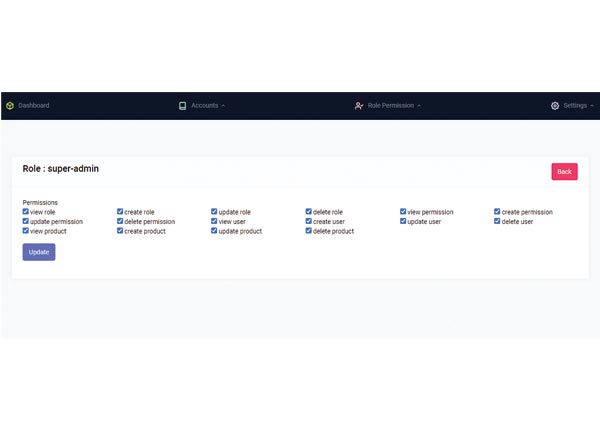
Task: Click the Update button
Action: click(39, 252)
